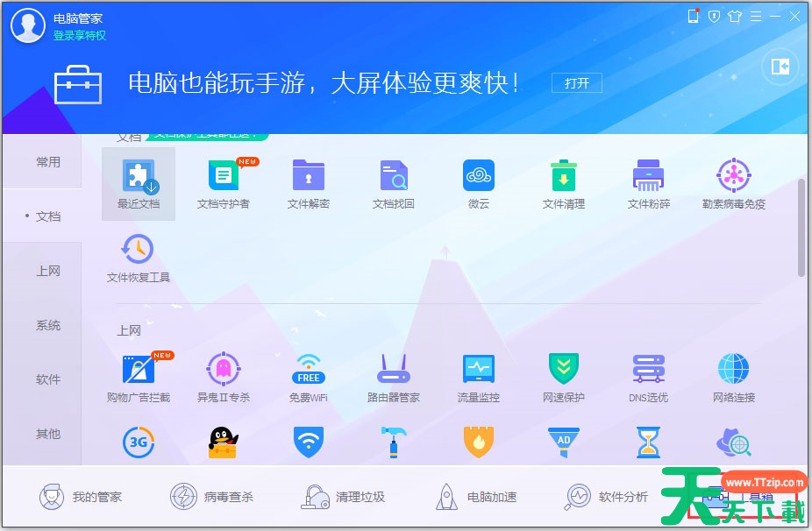Click the AD filter funnel icon

tap(564, 442)
